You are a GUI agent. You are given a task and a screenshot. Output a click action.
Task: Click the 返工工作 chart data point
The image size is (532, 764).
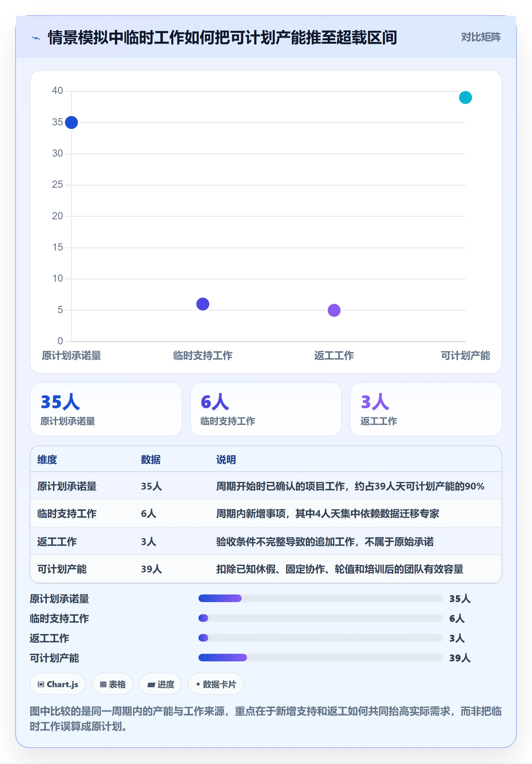coord(334,311)
